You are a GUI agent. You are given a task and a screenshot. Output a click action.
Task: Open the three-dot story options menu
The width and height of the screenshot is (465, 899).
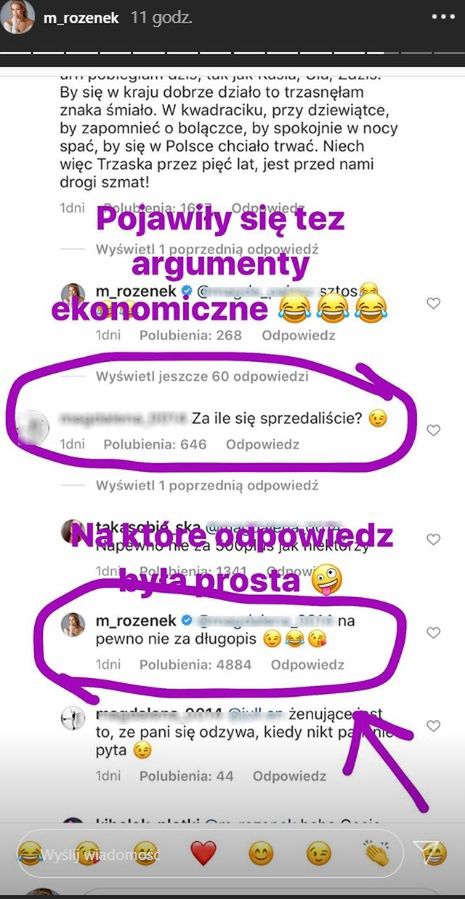point(443,17)
